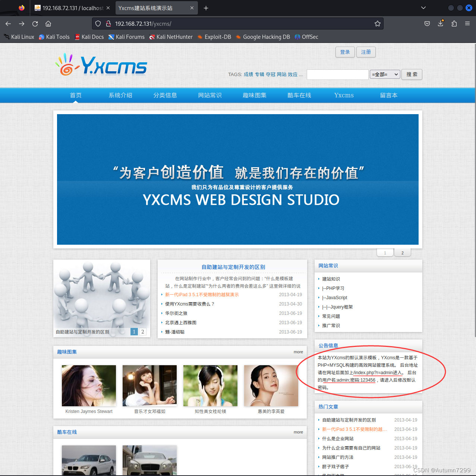Open 新一代iPad 3 5.1不受限制的越狱演示 article
Viewport: 476px width, 476px height.
[202, 295]
